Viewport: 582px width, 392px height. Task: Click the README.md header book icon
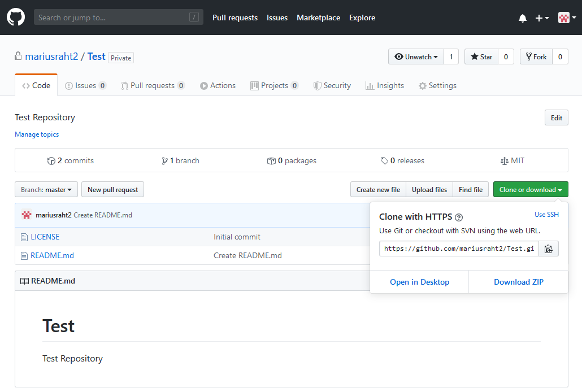[24, 281]
